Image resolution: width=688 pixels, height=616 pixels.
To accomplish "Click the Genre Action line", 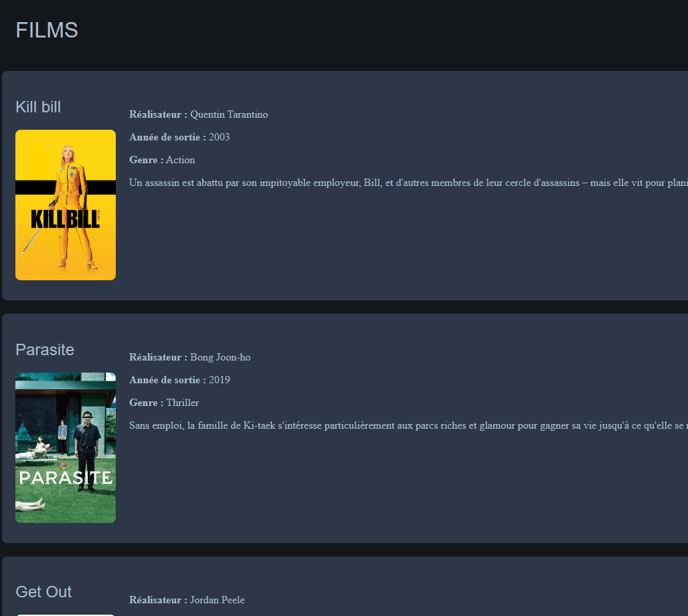I will 162,160.
